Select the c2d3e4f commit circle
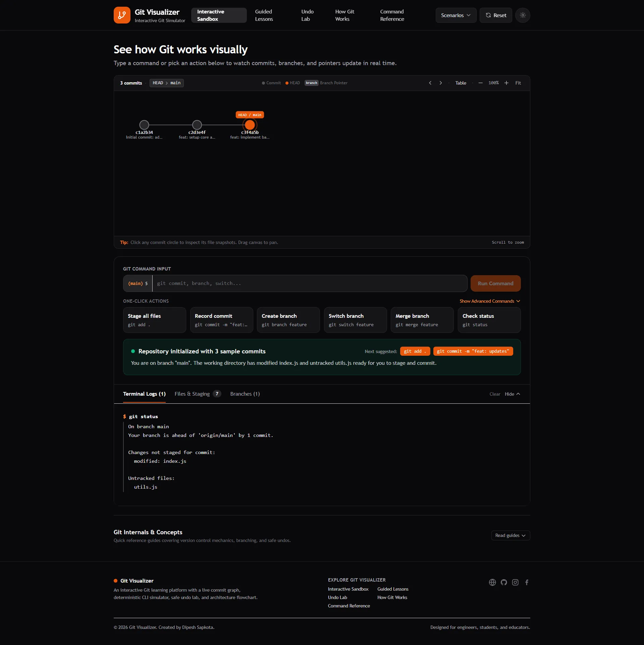This screenshot has height=645, width=644. coord(197,125)
